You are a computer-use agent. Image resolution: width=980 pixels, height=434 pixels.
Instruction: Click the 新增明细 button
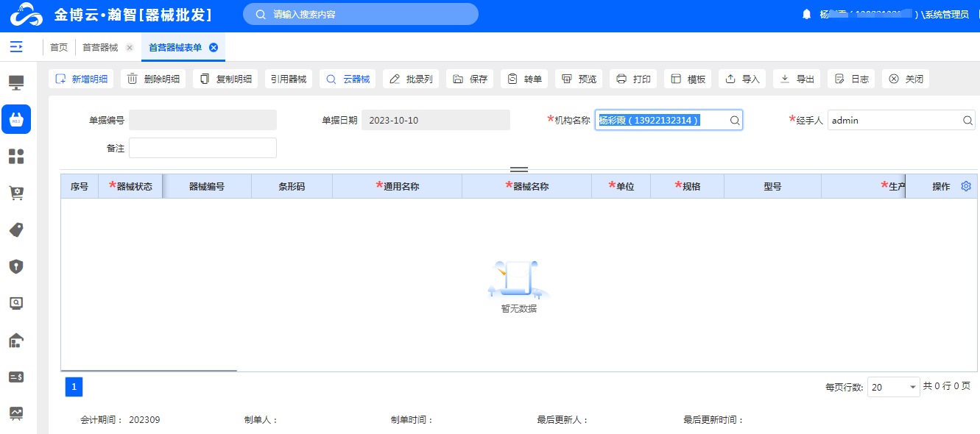[x=81, y=79]
